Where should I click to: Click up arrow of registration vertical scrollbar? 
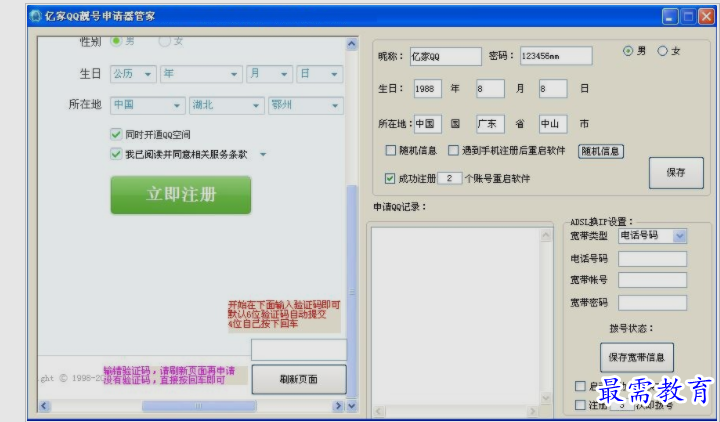(352, 44)
